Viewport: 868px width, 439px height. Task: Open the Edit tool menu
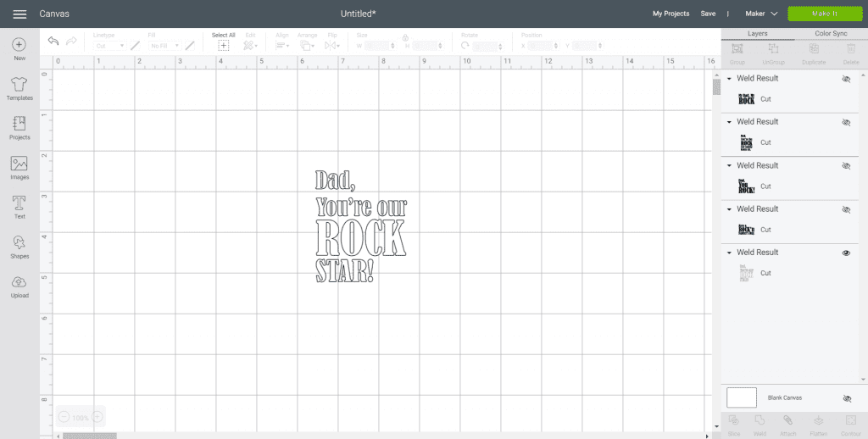[250, 42]
